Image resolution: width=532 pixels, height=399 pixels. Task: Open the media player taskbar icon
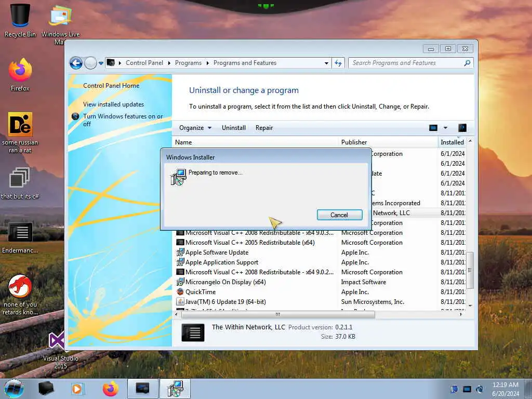77,389
